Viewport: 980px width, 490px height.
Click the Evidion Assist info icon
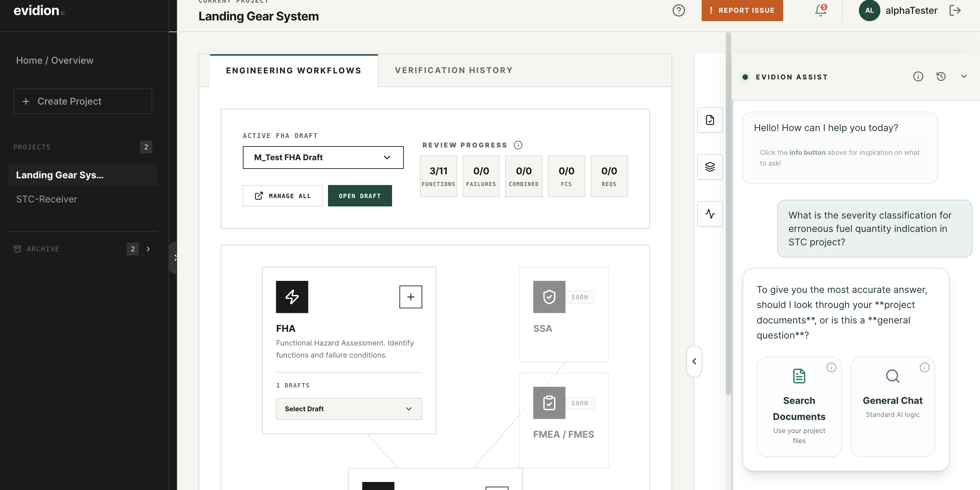pyautogui.click(x=918, y=76)
